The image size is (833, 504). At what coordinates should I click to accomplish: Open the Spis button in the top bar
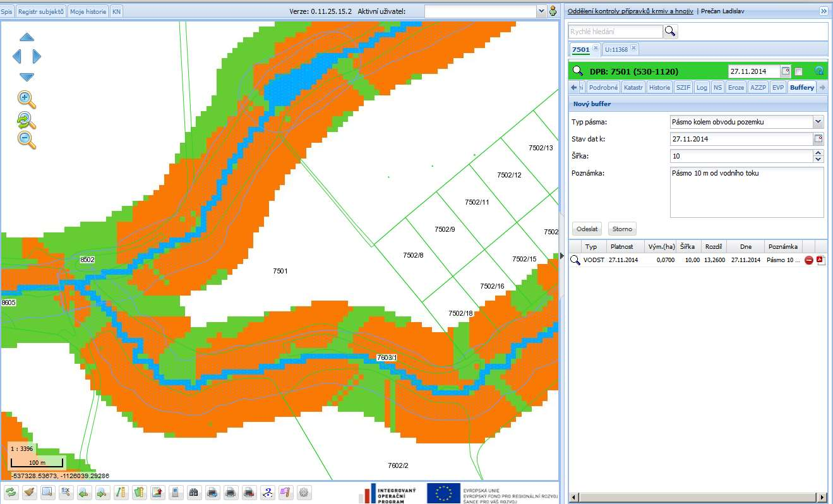pyautogui.click(x=7, y=11)
